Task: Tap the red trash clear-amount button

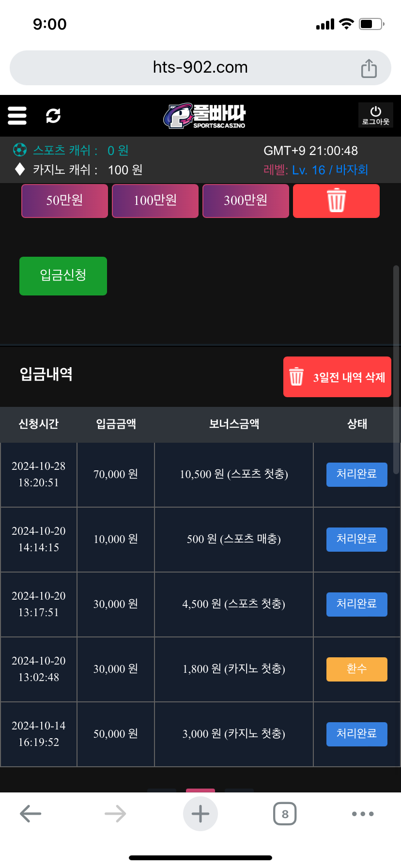Action: pyautogui.click(x=336, y=201)
